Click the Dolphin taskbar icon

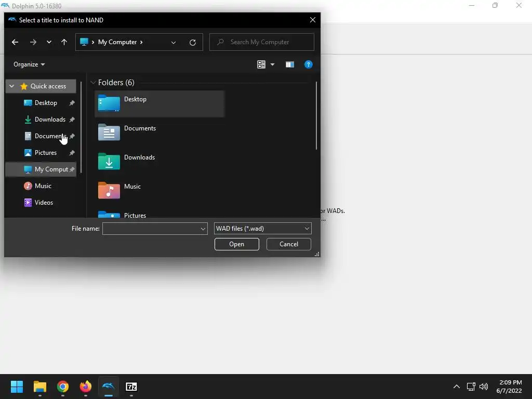(x=109, y=387)
